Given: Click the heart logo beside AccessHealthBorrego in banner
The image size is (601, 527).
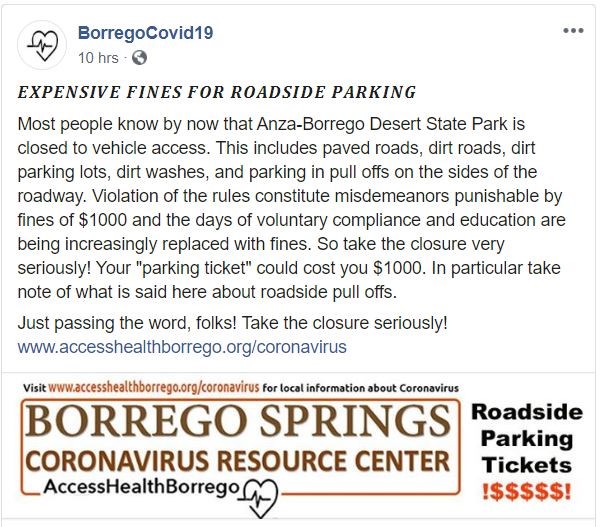Looking at the screenshot, I should (264, 492).
